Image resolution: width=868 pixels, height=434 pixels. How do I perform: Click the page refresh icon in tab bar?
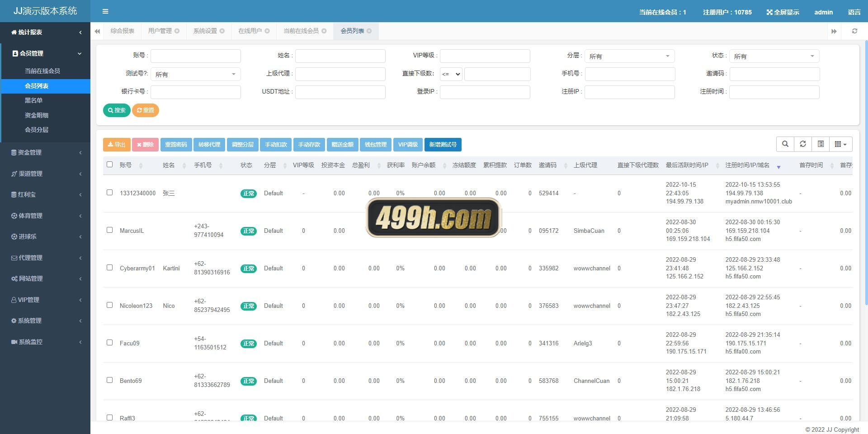tap(854, 31)
